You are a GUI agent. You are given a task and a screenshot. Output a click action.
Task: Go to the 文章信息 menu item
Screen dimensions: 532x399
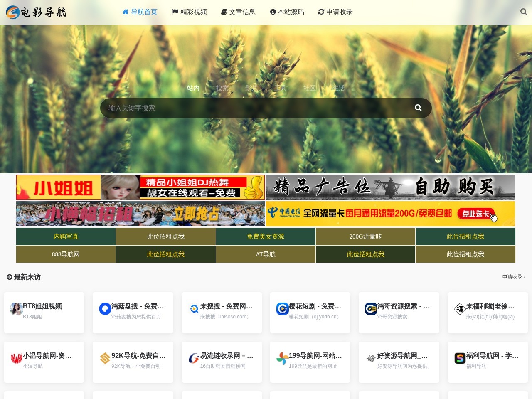[238, 12]
